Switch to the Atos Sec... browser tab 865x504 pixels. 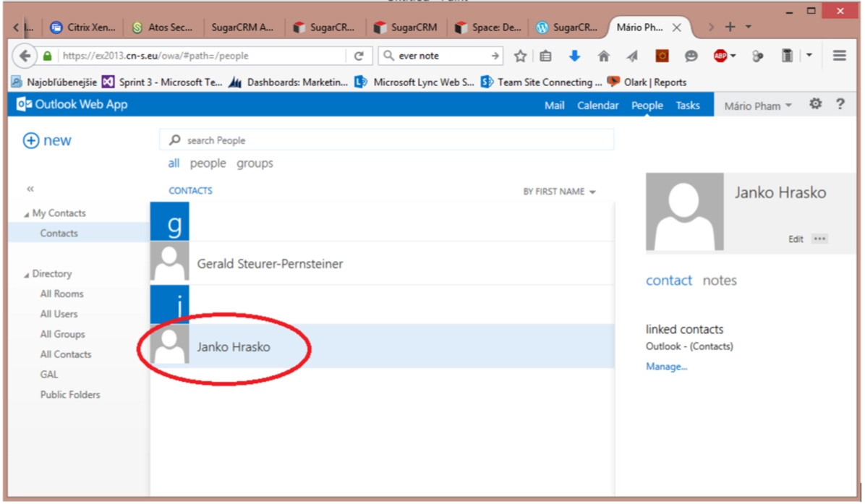click(x=163, y=27)
